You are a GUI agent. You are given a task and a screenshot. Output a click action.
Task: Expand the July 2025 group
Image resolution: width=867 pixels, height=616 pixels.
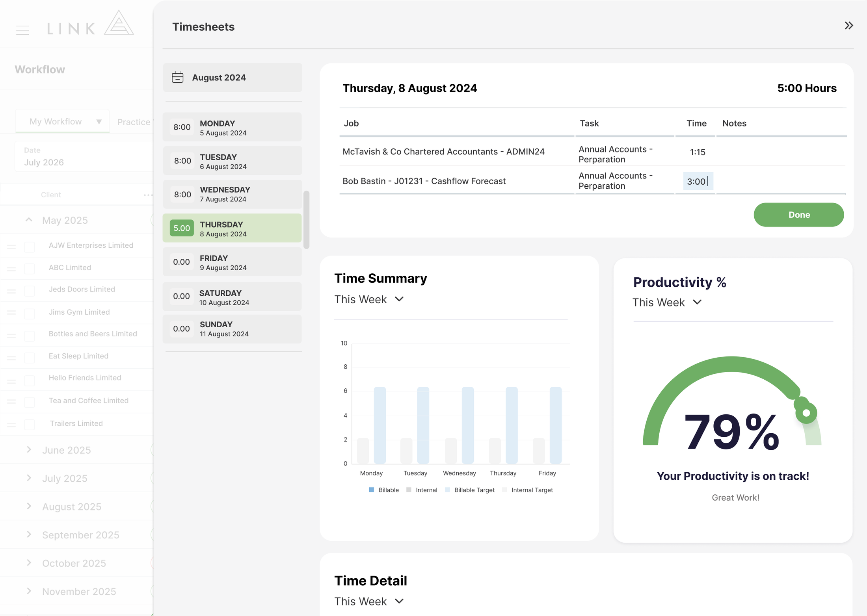coord(29,478)
